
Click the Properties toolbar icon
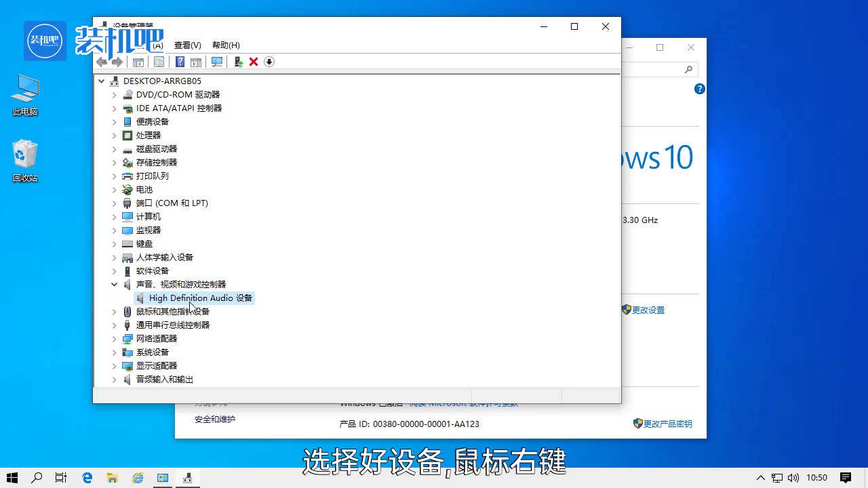(159, 62)
